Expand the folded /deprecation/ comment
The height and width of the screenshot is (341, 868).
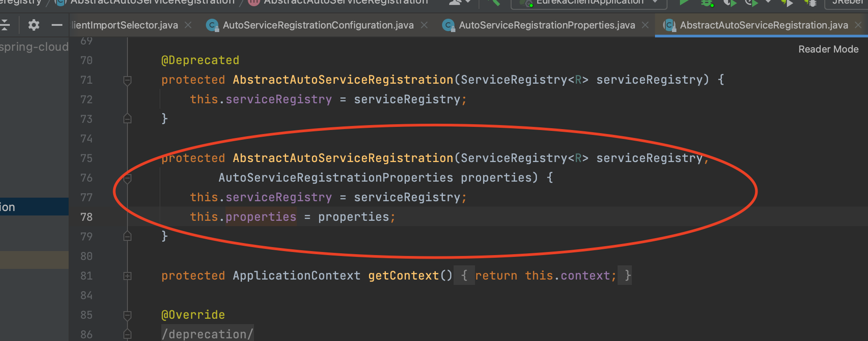coord(208,334)
